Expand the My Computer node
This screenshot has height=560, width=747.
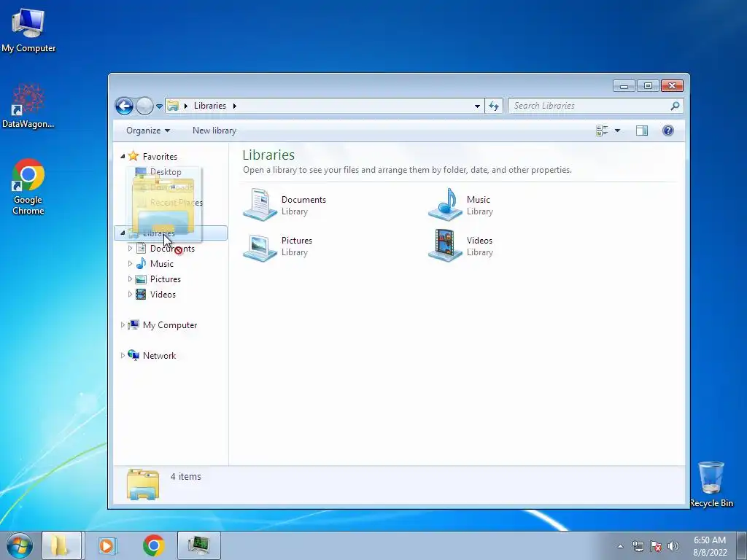(x=123, y=324)
